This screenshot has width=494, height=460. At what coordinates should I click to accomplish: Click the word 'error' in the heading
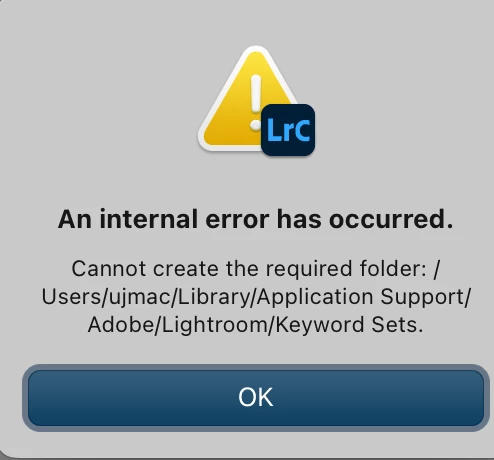click(x=237, y=220)
